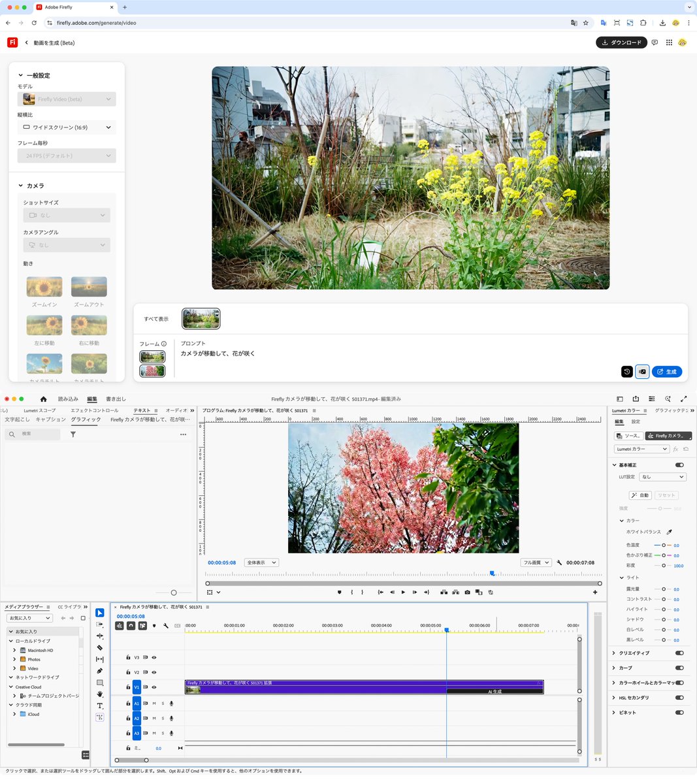
Task: Click the Premiere home icon
Action: (x=43, y=399)
